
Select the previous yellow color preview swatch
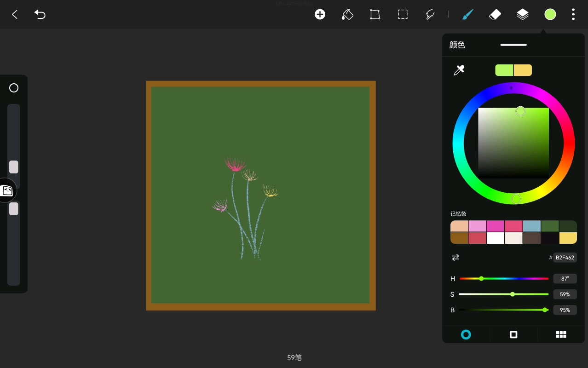(x=523, y=70)
